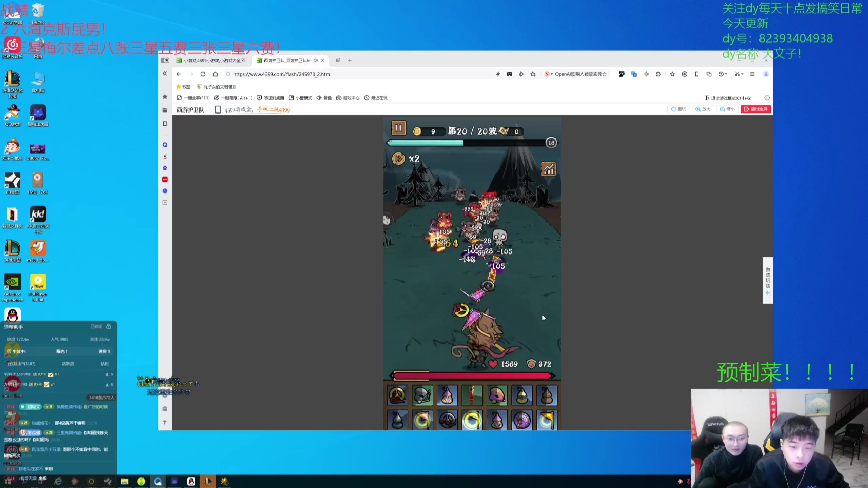
Task: Expand the 游戏玩法 side panel arrow
Action: click(768, 293)
